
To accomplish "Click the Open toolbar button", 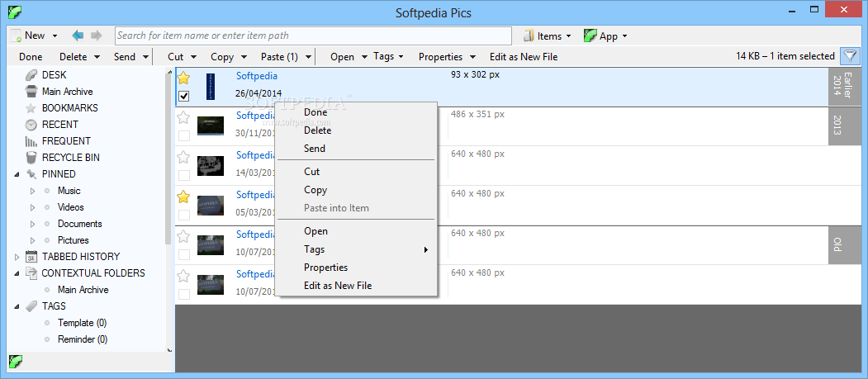I will click(342, 56).
